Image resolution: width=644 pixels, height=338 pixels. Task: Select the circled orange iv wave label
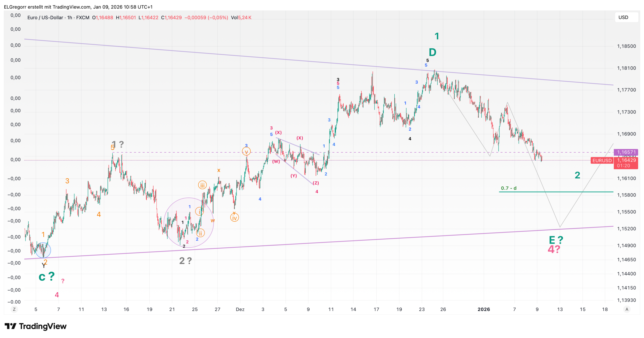(234, 218)
